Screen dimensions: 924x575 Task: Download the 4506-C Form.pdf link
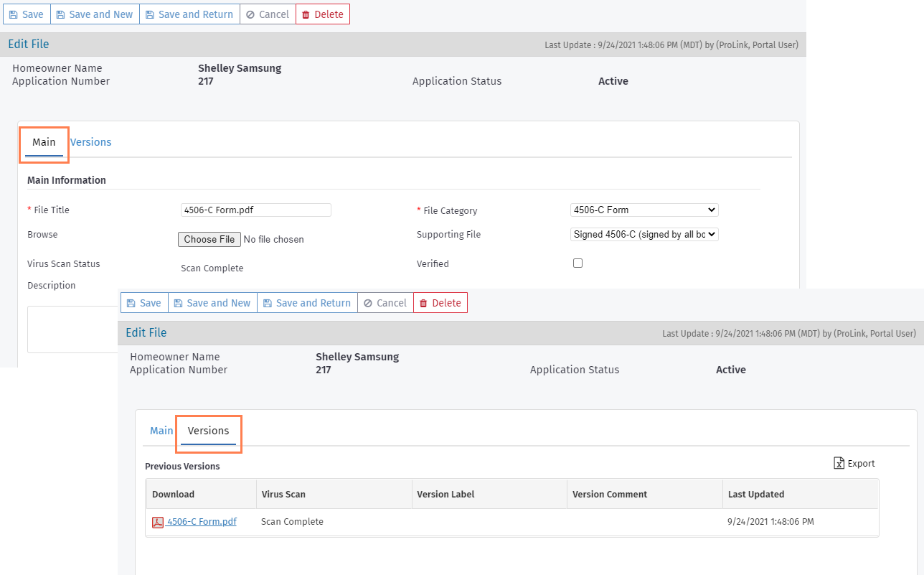click(202, 522)
